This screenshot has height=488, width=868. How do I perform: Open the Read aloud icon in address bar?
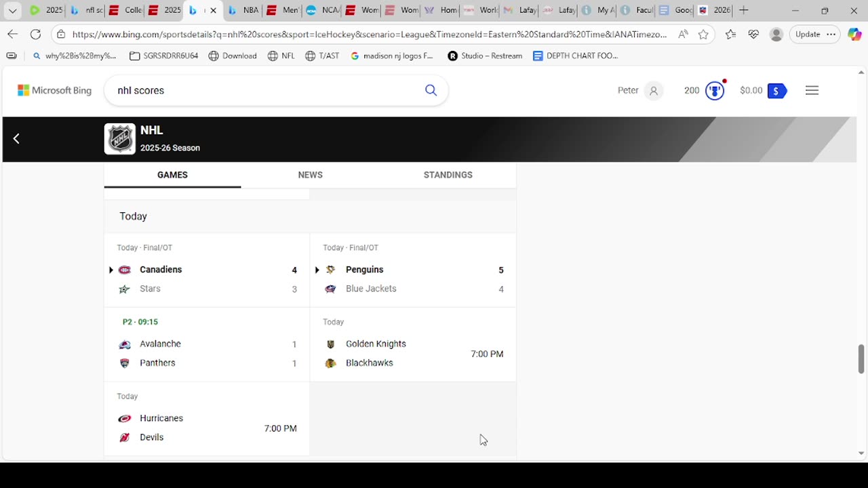click(683, 35)
